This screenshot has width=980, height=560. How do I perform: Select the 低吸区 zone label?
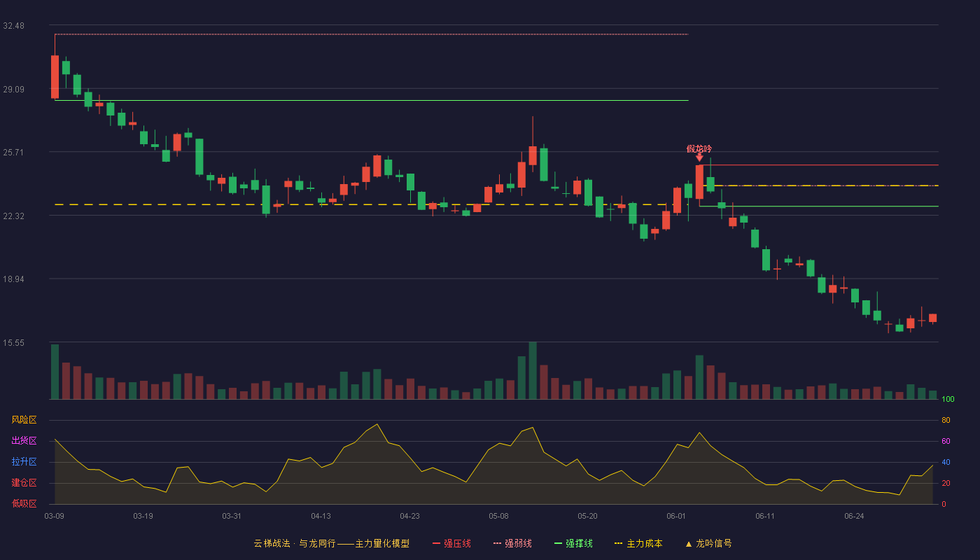point(24,503)
